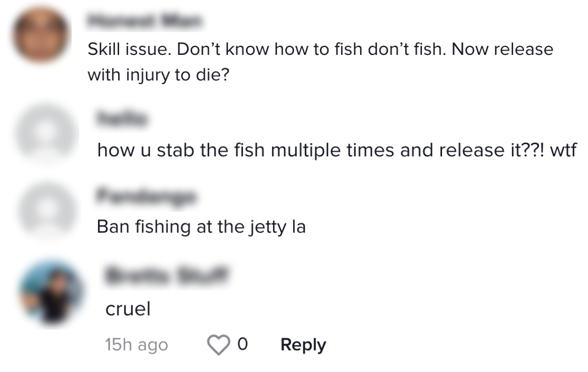Click the "Ban fishing at the jetty la" comment
The height and width of the screenshot is (372, 588).
[201, 226]
